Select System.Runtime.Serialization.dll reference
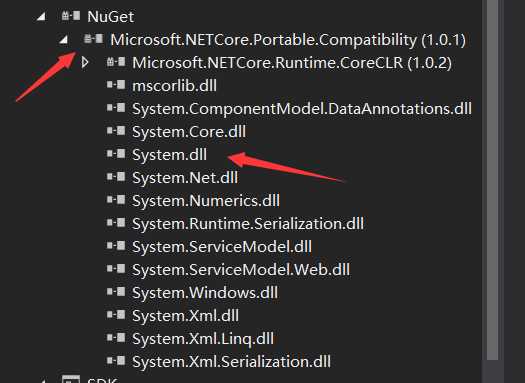 pyautogui.click(x=248, y=224)
